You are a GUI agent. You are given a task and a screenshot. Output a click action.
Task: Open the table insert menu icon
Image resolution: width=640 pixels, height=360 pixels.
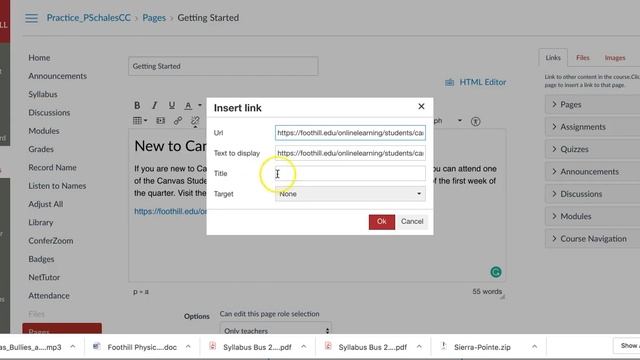[140, 120]
